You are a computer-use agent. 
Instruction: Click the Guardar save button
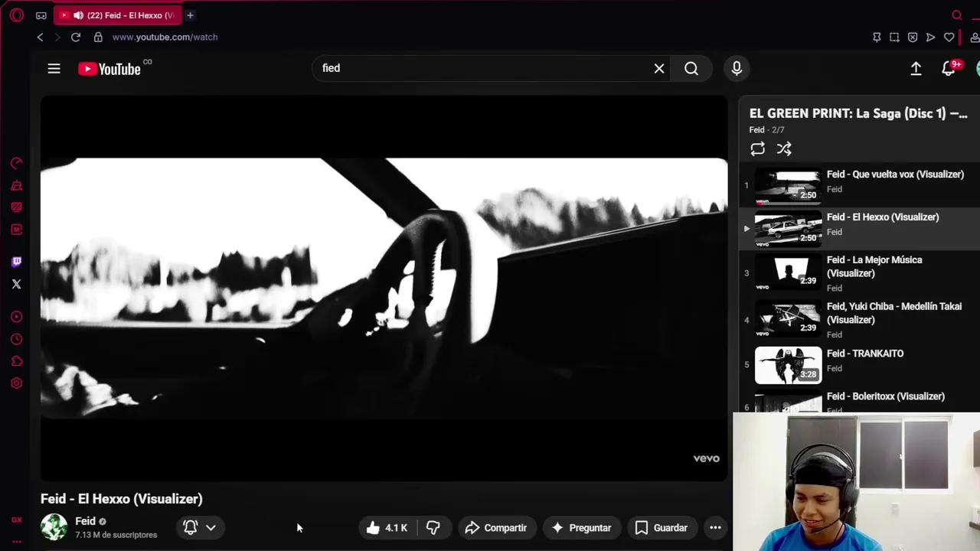click(x=661, y=528)
